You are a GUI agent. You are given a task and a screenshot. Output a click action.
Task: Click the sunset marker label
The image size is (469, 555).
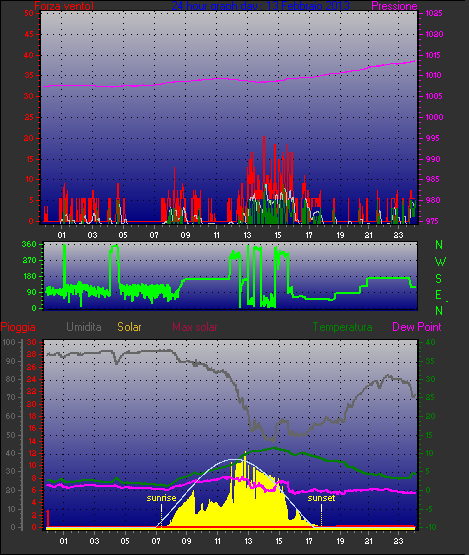click(321, 498)
